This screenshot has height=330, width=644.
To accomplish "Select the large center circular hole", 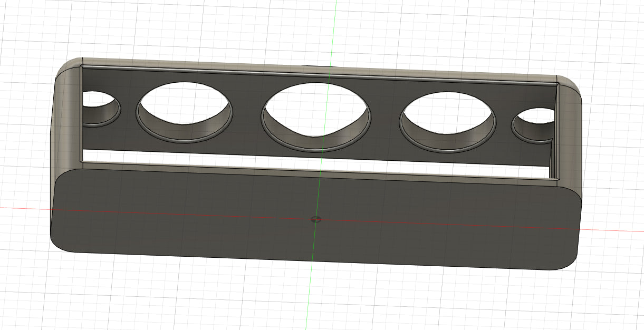I will 314,108.
